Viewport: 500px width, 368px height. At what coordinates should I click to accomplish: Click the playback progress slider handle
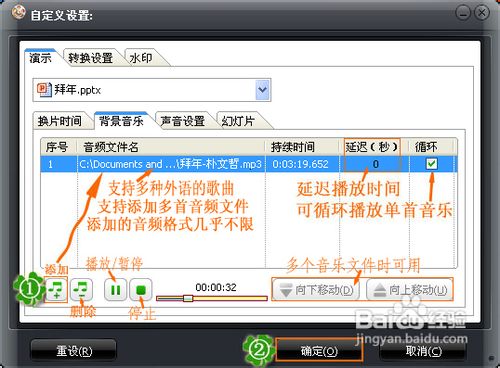(x=188, y=298)
